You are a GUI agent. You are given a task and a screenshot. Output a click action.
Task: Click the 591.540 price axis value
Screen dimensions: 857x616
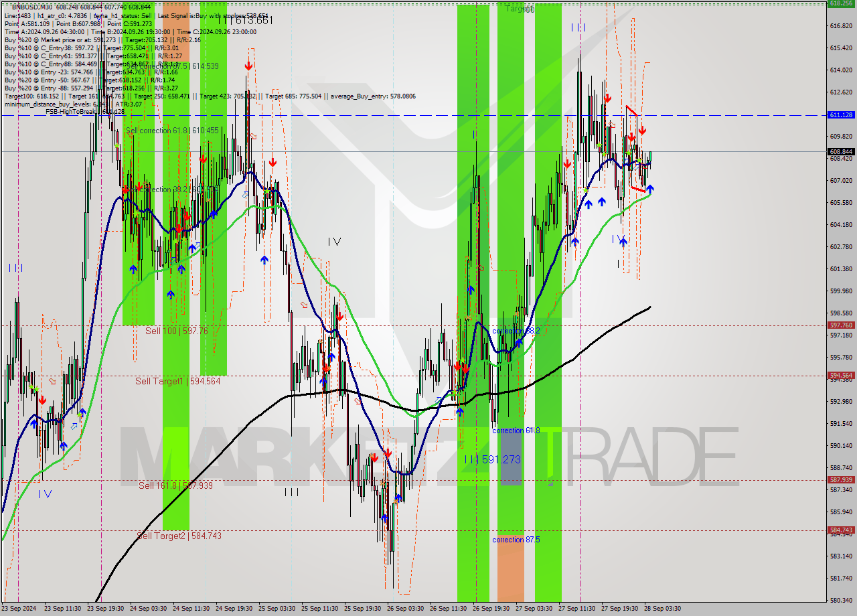coord(841,424)
